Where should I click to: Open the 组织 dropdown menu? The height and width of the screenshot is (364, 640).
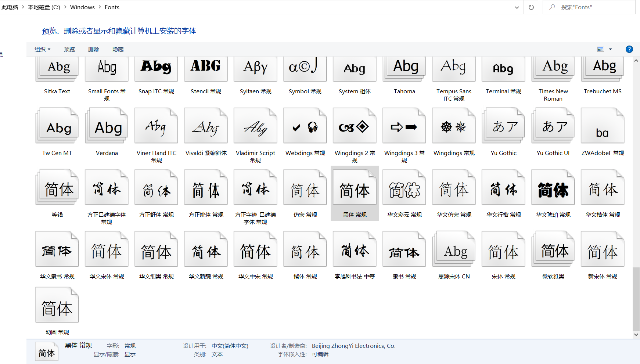coord(42,49)
